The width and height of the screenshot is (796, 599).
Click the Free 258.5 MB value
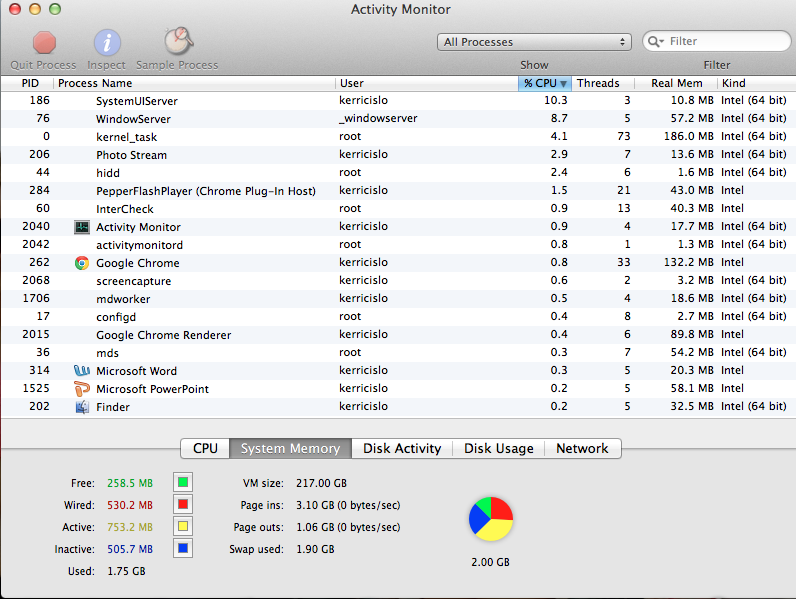pyautogui.click(x=130, y=483)
